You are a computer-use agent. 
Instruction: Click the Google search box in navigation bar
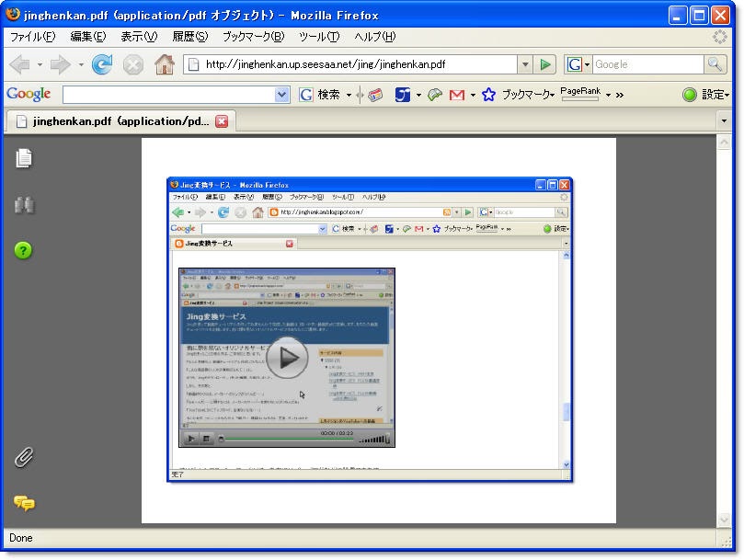point(647,64)
